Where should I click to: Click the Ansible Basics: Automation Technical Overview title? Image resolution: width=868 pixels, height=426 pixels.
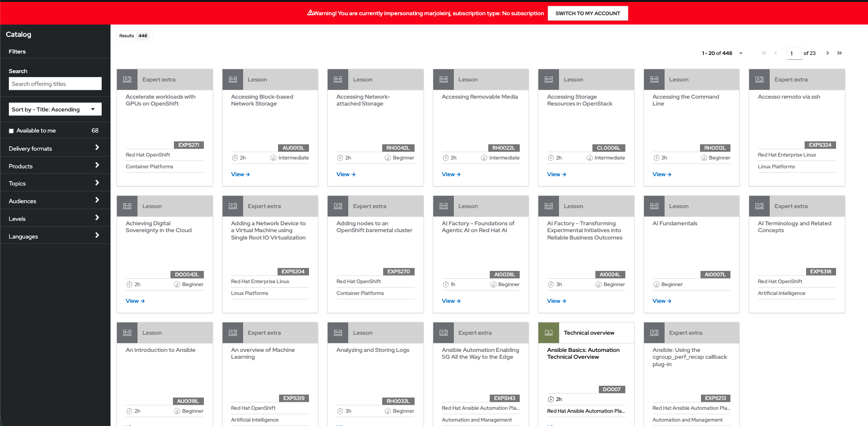tap(583, 353)
